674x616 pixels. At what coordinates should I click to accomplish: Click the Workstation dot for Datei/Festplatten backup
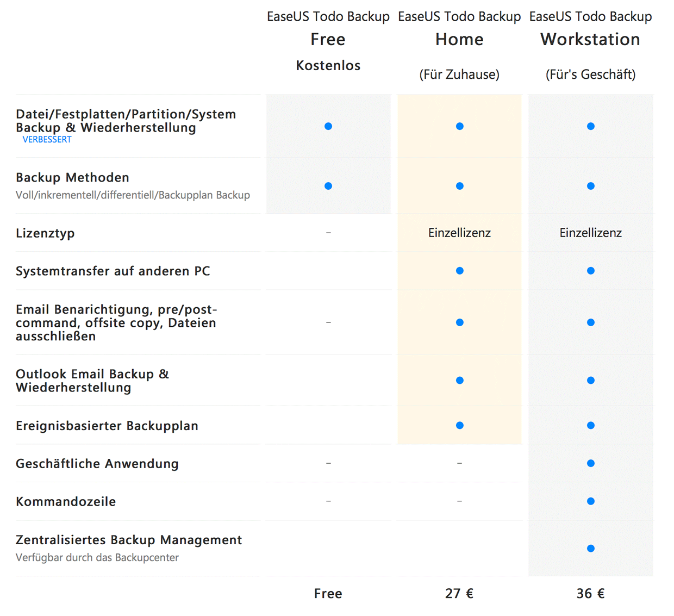591,126
